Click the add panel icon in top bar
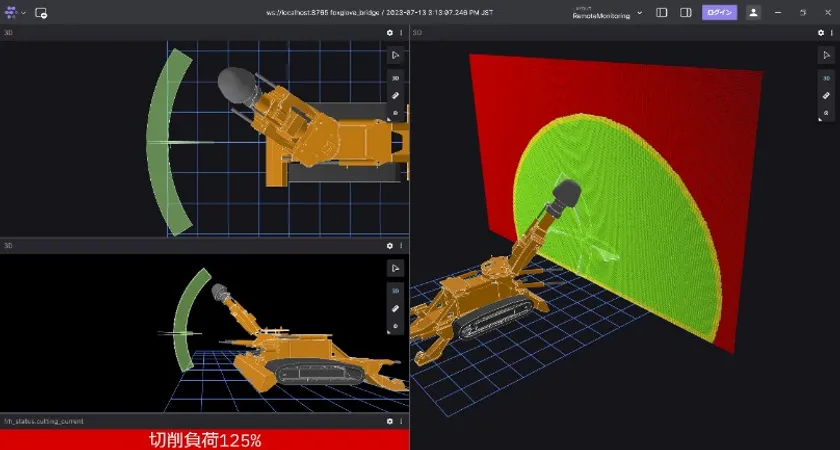This screenshot has height=450, width=840. click(x=41, y=13)
